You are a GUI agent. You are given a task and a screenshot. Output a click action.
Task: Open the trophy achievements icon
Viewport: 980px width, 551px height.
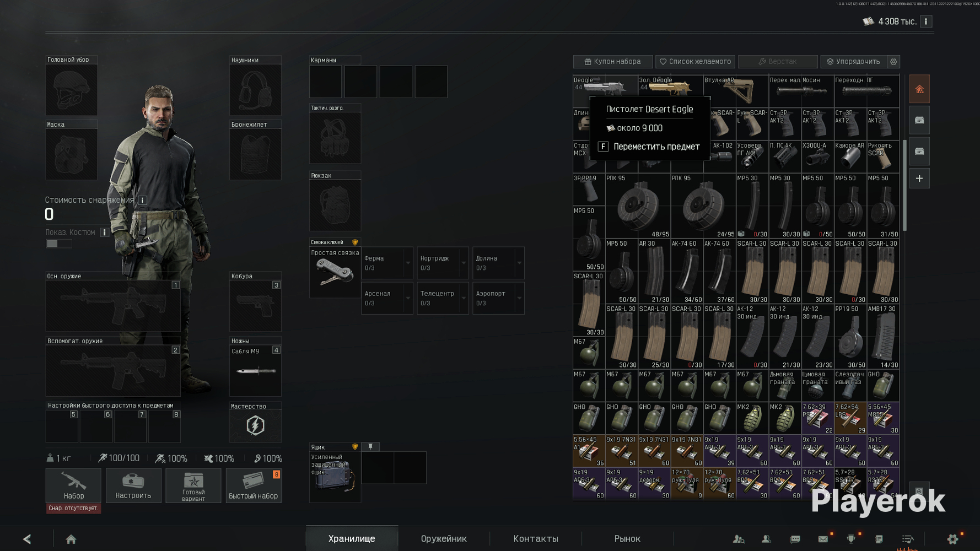pyautogui.click(x=851, y=539)
